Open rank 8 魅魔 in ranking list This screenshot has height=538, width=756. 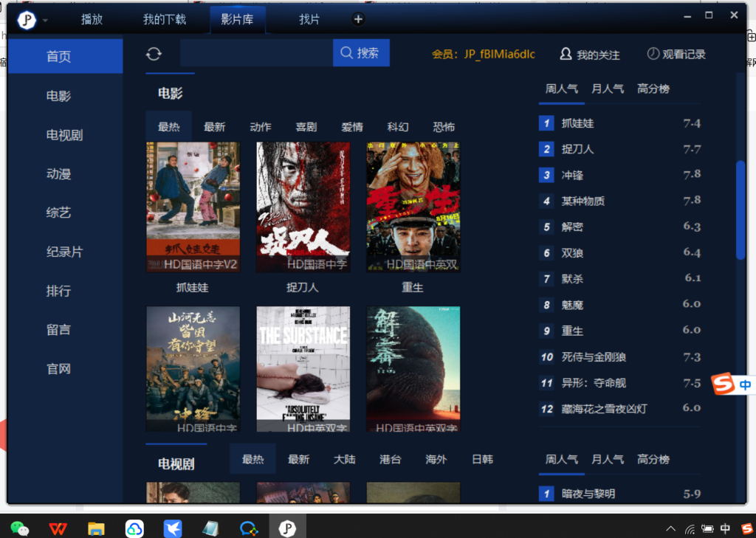tap(619, 305)
